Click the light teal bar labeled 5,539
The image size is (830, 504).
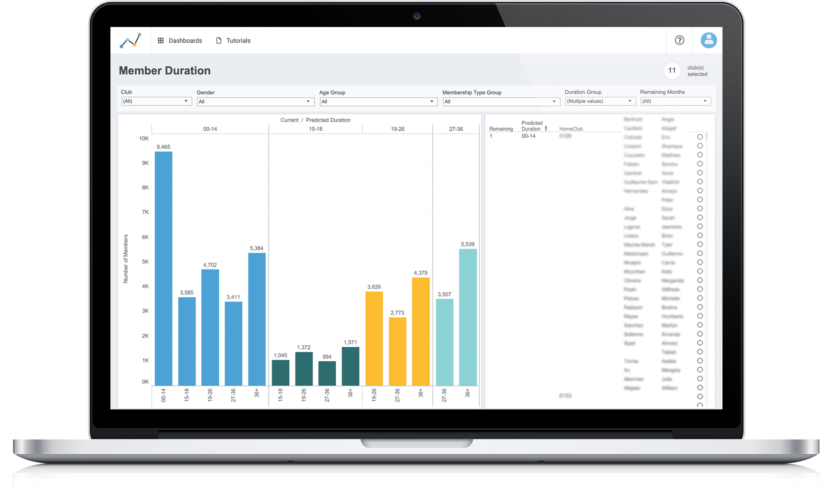[x=468, y=317]
